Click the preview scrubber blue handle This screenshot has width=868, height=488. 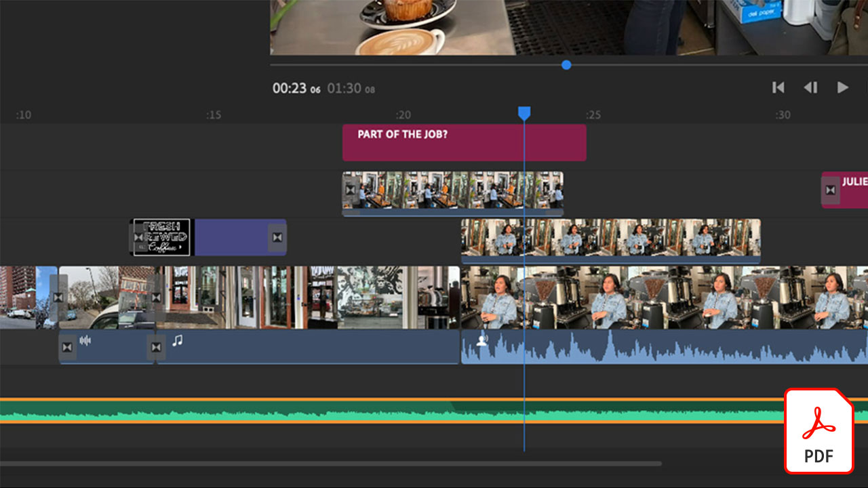coord(566,65)
